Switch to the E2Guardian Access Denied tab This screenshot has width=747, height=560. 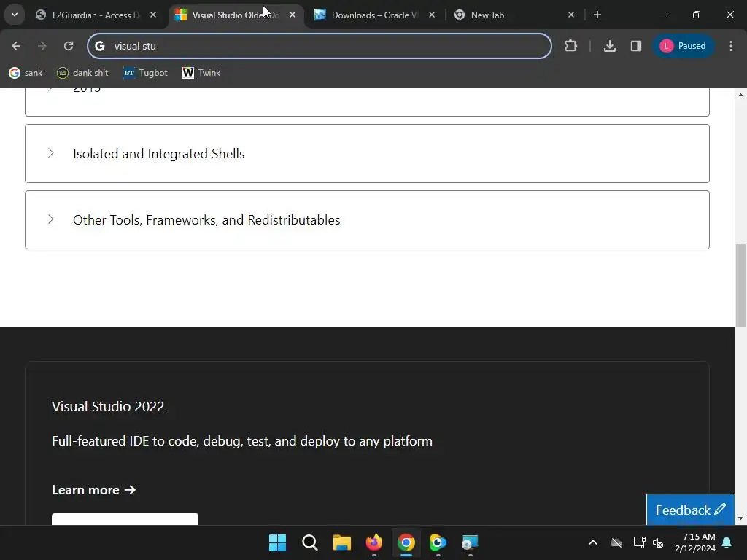tap(96, 15)
